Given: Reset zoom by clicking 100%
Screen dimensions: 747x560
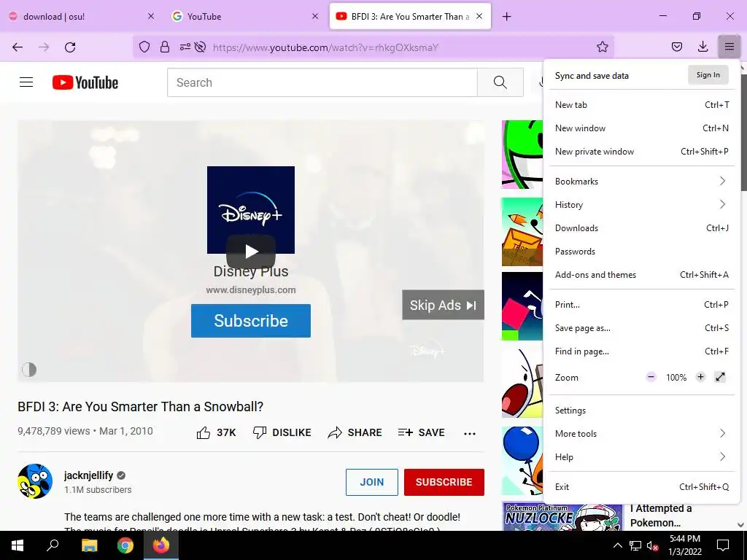Looking at the screenshot, I should tap(676, 378).
